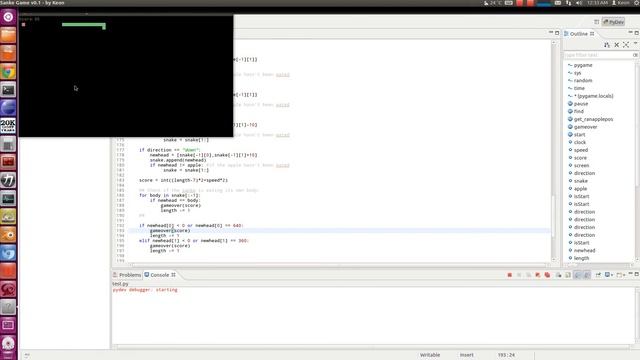Image resolution: width=640 pixels, height=360 pixels.
Task: Open the clock menu in top panel
Action: pyautogui.click(x=598, y=3)
